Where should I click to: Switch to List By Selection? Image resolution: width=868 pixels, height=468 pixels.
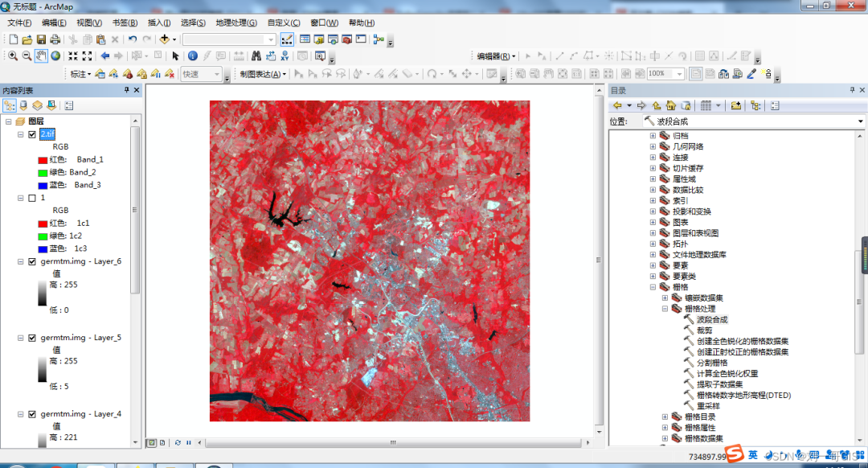51,105
